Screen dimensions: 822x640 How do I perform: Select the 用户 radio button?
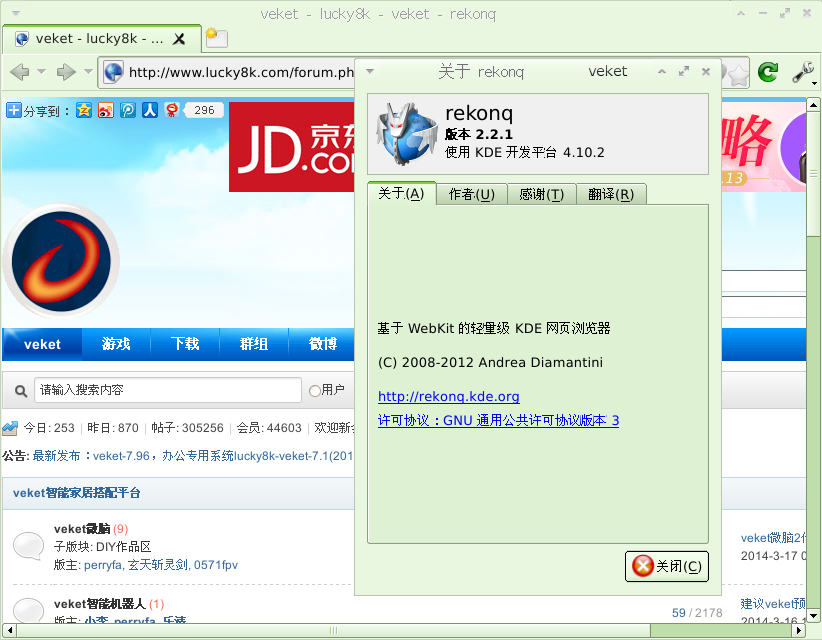(315, 390)
